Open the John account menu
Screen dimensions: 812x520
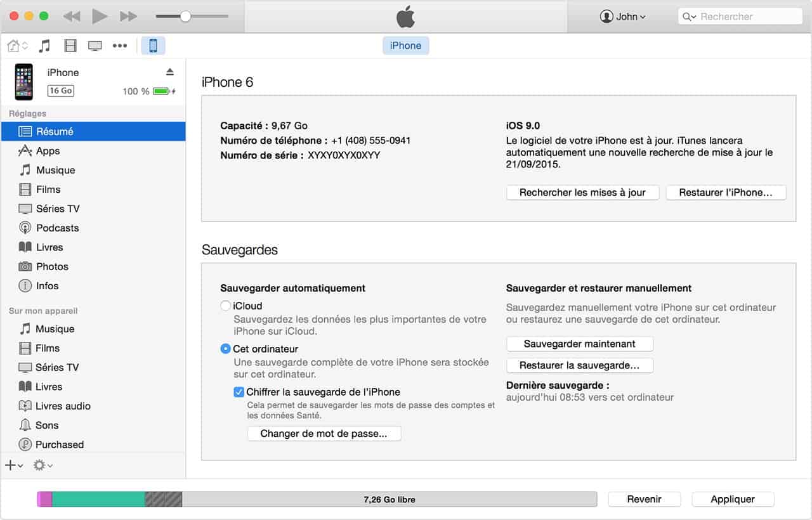coord(623,16)
